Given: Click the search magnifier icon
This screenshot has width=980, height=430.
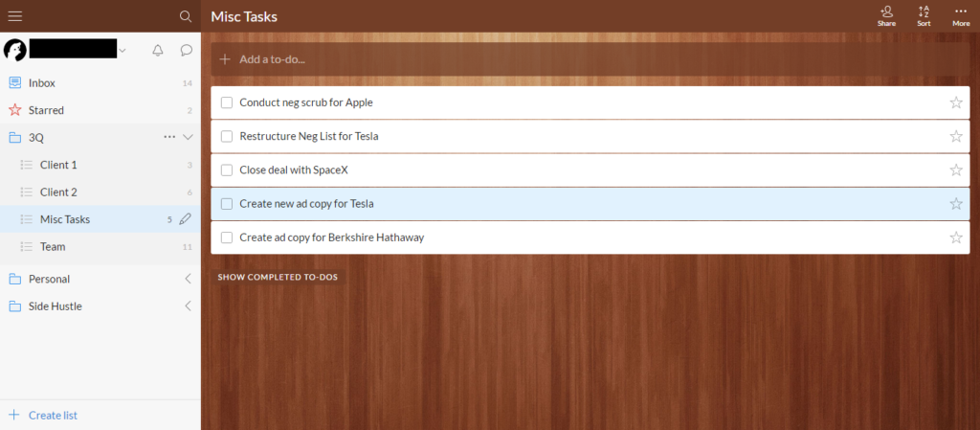Looking at the screenshot, I should pyautogui.click(x=185, y=16).
